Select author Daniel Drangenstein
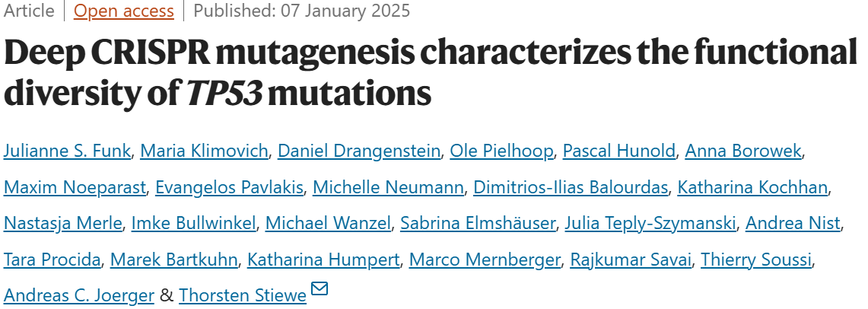 359,151
